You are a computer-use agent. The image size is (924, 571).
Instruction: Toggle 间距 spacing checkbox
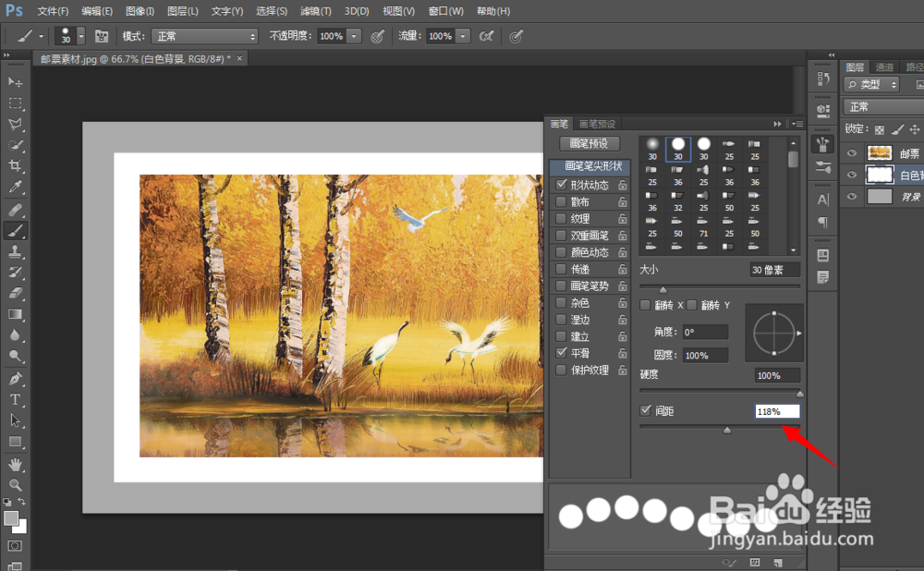coord(646,411)
